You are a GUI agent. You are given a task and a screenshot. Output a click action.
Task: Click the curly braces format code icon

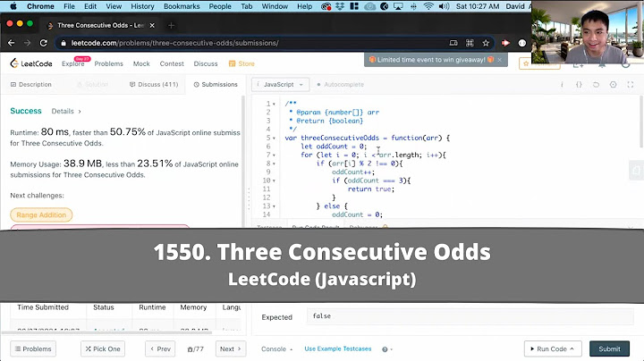[x=579, y=85]
